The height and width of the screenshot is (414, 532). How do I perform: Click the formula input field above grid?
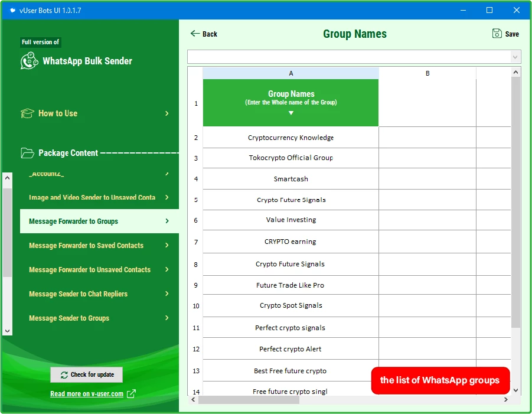pos(349,57)
